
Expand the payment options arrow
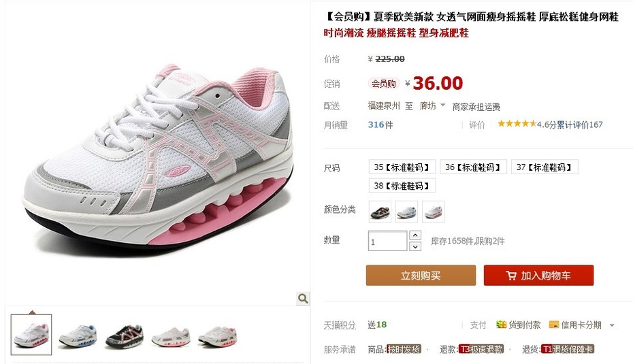tap(612, 325)
